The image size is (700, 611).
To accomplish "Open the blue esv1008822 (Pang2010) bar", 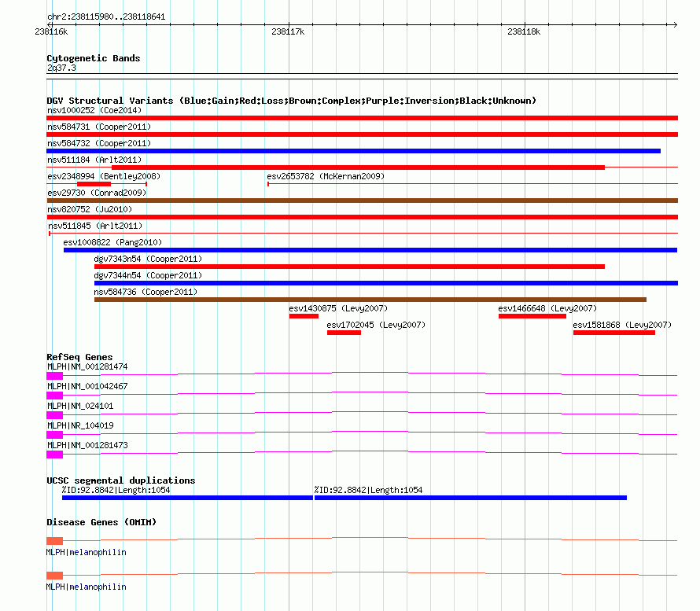I will 370,250.
